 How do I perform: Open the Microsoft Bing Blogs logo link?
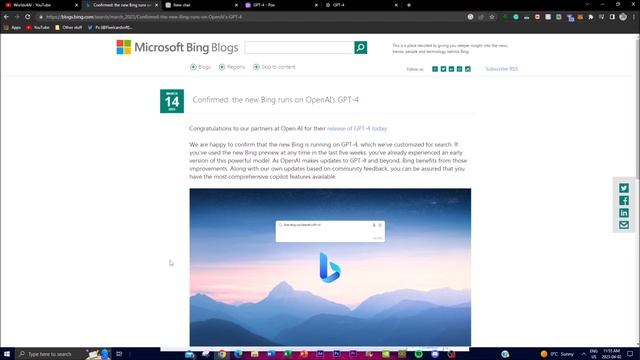(x=177, y=47)
